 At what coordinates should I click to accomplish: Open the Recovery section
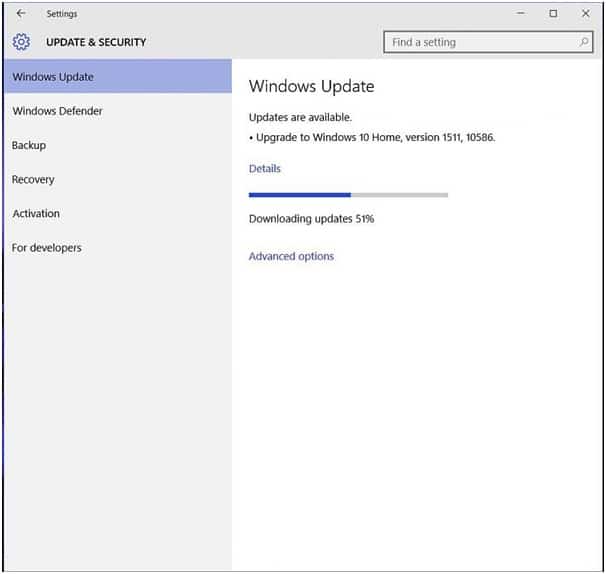118,179
